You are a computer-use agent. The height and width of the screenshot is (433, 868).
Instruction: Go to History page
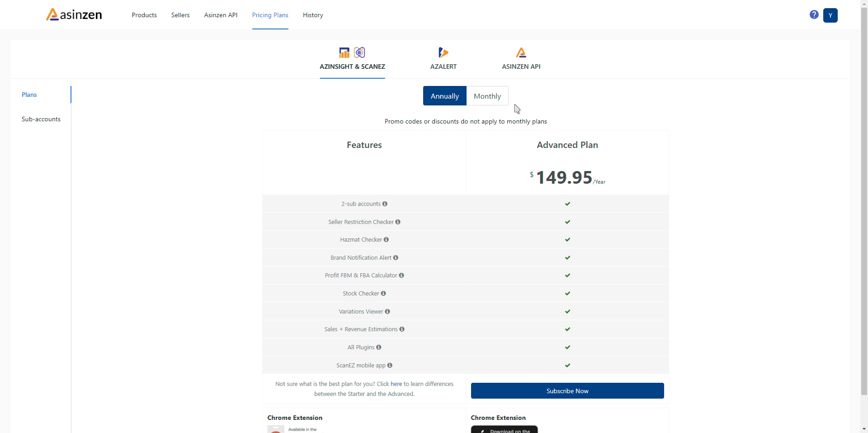click(313, 15)
